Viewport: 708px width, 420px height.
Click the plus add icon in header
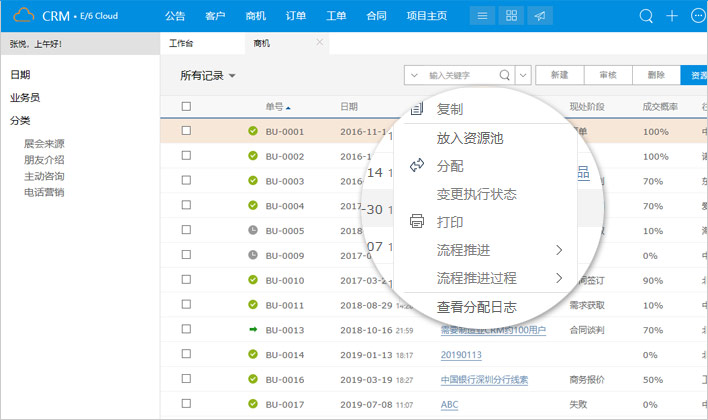click(x=672, y=16)
